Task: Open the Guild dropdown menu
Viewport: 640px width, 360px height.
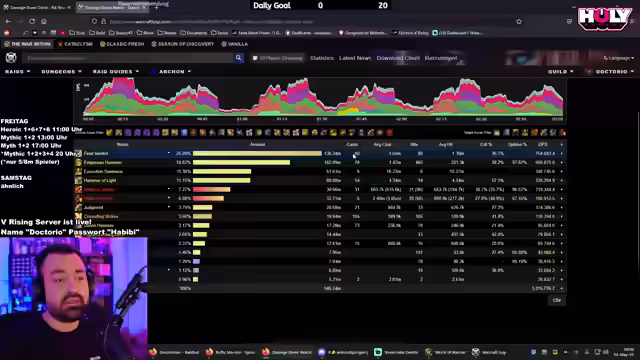Action: (560, 71)
